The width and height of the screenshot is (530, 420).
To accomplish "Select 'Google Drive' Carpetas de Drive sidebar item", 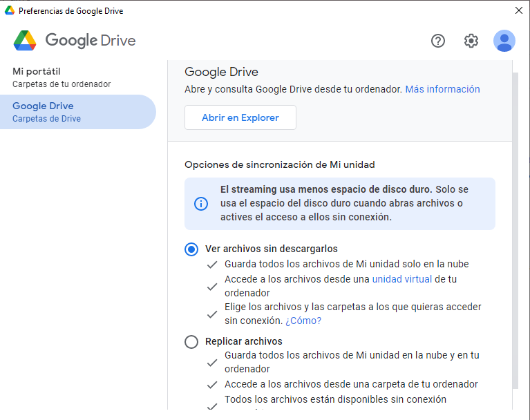I will click(x=78, y=112).
